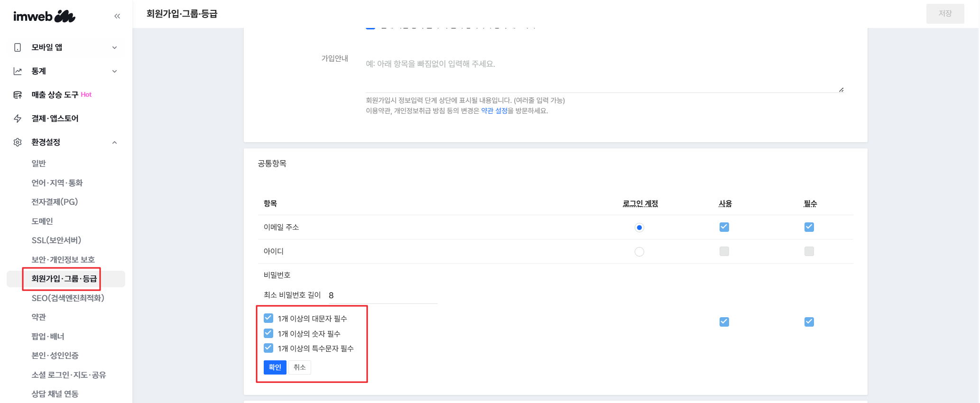The image size is (980, 403).
Task: Enable the 사용 checkbox for 아이디
Action: [724, 251]
